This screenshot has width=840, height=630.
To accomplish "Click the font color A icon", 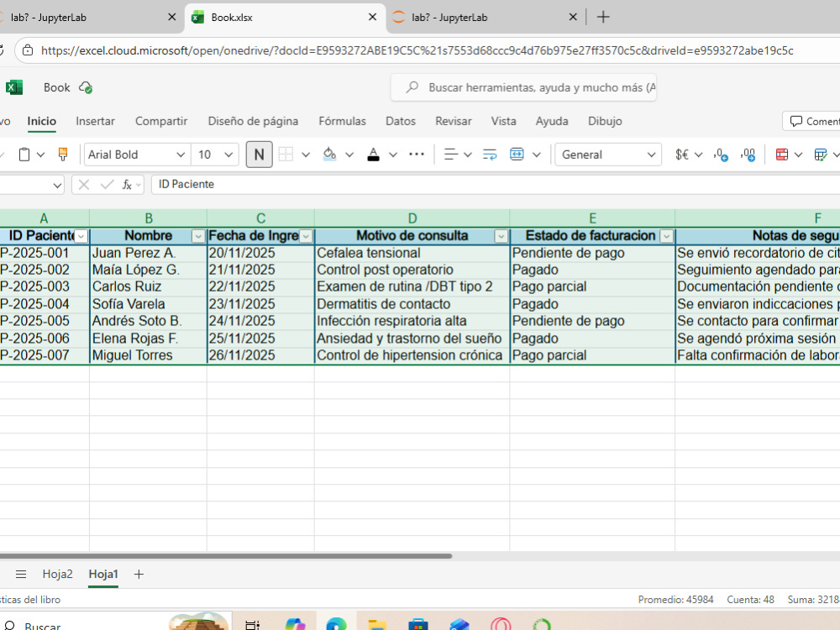I will point(374,155).
